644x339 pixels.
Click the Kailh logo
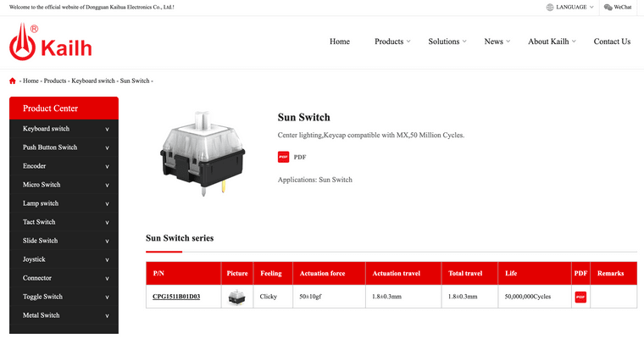click(x=50, y=42)
